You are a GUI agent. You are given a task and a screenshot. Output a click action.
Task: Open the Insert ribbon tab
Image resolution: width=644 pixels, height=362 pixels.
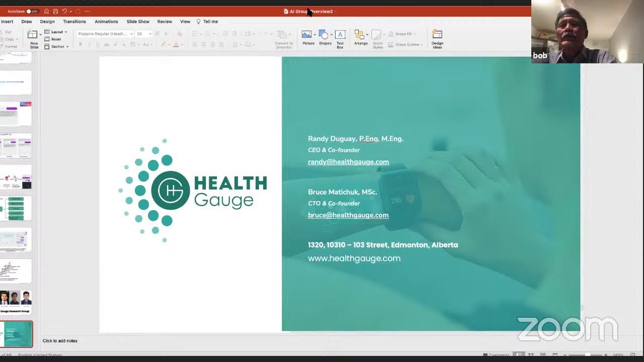(7, 22)
